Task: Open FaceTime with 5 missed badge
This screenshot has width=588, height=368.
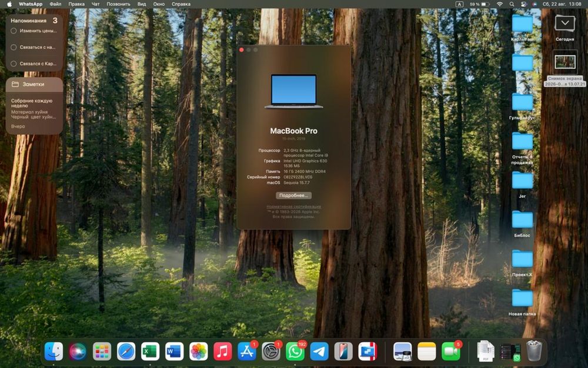Action: tap(451, 352)
